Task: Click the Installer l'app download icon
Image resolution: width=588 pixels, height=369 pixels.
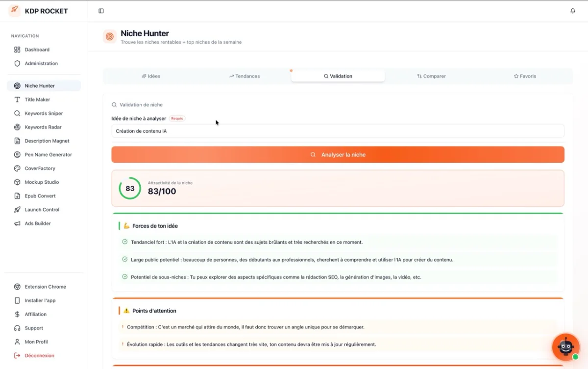Action: click(17, 300)
